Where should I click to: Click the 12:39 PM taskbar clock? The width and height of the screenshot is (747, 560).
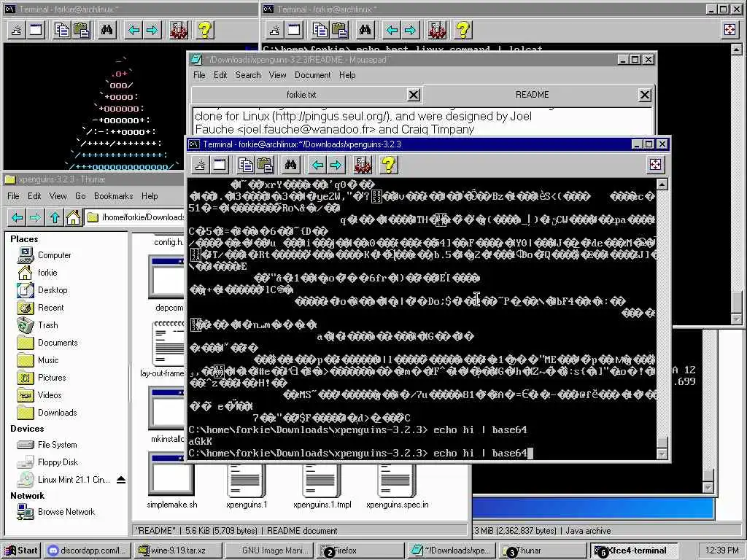(721, 551)
